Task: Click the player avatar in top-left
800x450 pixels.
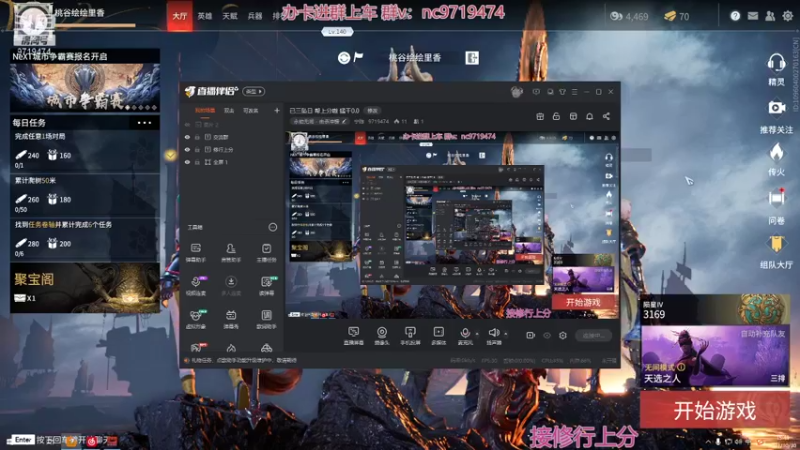Action: click(x=33, y=23)
